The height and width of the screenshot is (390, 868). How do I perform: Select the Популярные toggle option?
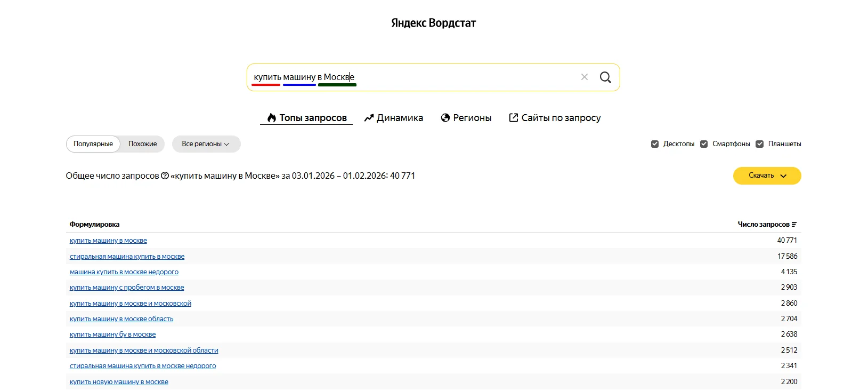(93, 144)
